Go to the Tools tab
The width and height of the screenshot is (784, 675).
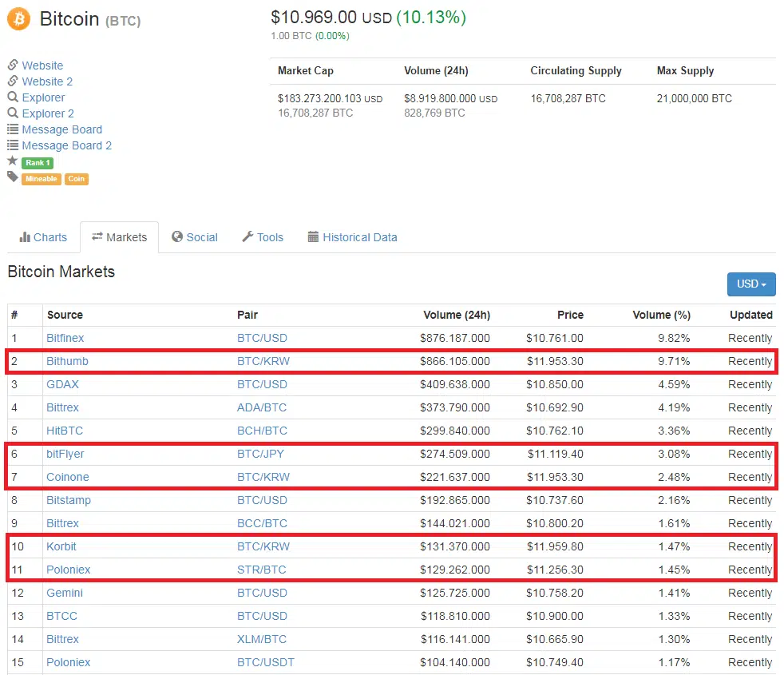tap(263, 237)
